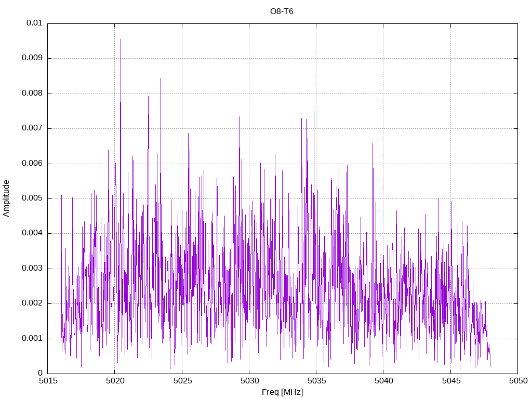Click the x-axis tick label 5035
The width and height of the screenshot is (532, 399).
[316, 381]
